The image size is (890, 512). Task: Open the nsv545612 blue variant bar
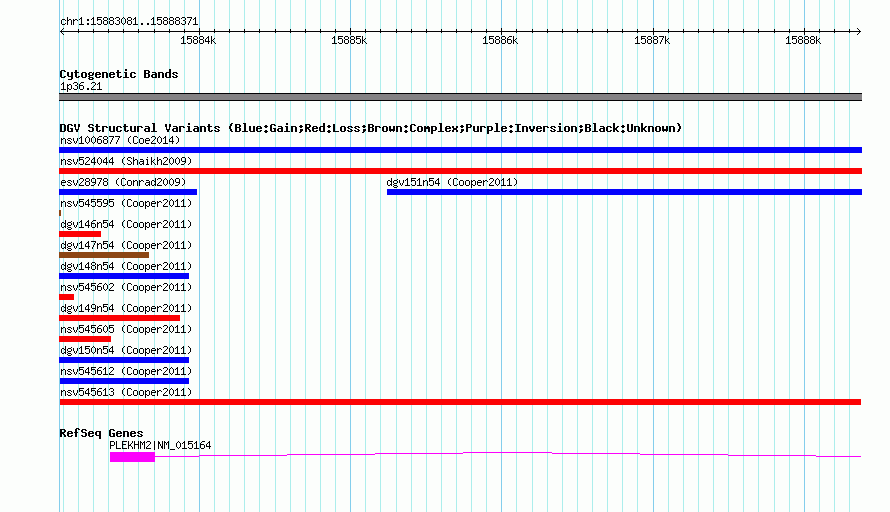[x=124, y=381]
